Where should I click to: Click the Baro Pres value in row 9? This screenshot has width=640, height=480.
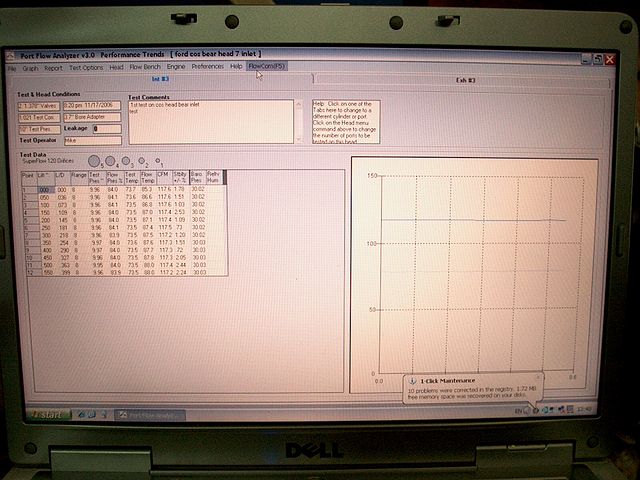[x=199, y=250]
